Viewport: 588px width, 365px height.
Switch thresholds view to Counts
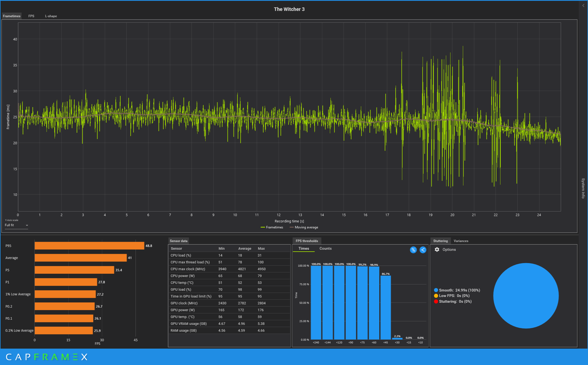click(325, 248)
